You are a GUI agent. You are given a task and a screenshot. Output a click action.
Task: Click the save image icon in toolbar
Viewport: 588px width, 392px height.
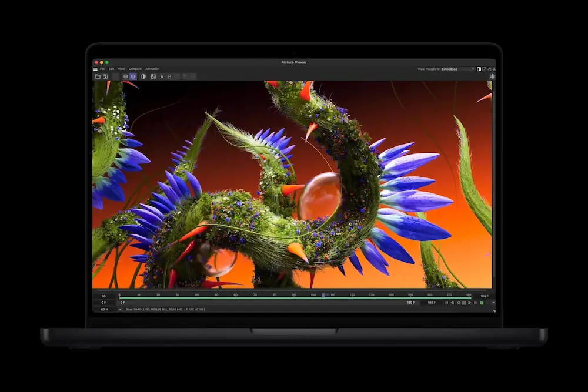(105, 76)
